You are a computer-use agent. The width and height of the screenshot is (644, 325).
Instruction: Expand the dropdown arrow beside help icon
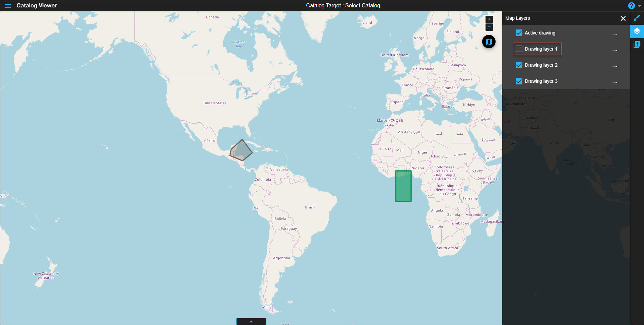tap(639, 6)
